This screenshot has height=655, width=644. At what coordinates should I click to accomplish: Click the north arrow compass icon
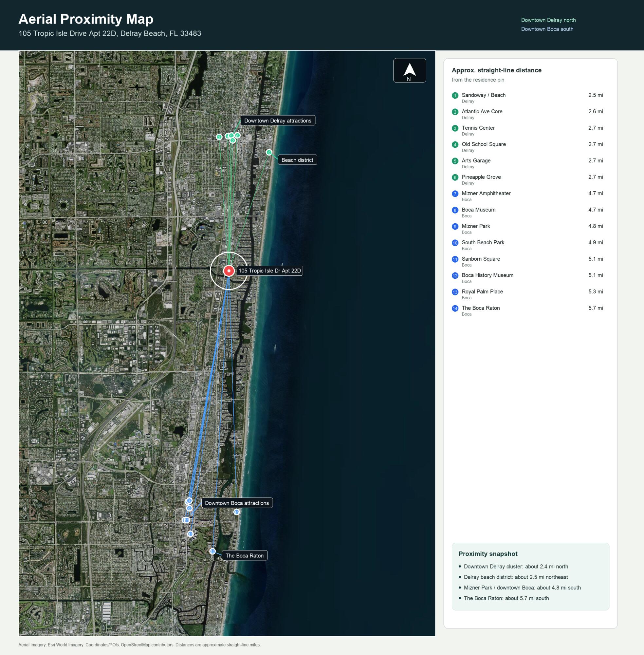409,70
